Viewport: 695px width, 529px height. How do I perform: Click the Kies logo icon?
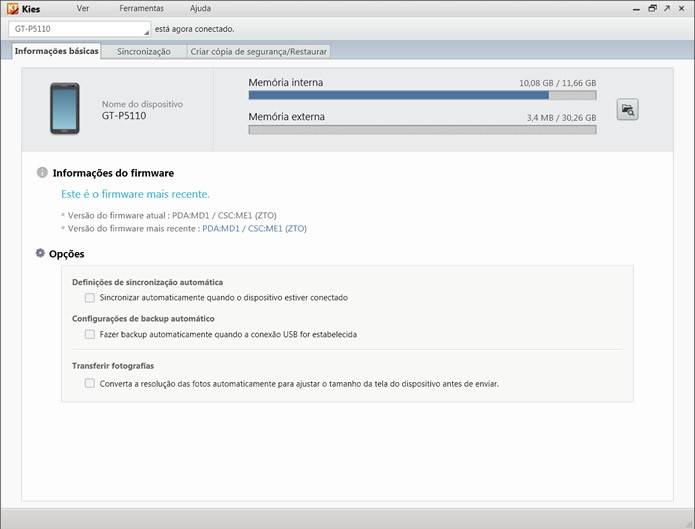pos(12,8)
